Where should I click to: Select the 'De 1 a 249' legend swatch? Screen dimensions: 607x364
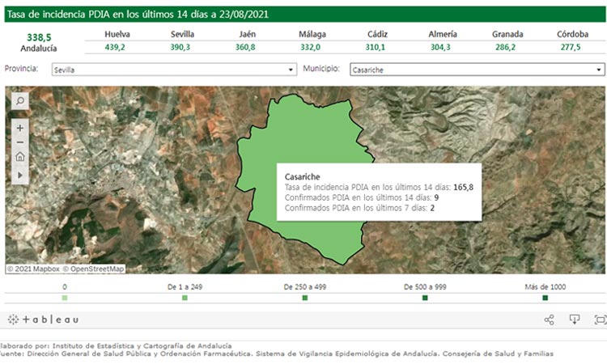pyautogui.click(x=185, y=298)
